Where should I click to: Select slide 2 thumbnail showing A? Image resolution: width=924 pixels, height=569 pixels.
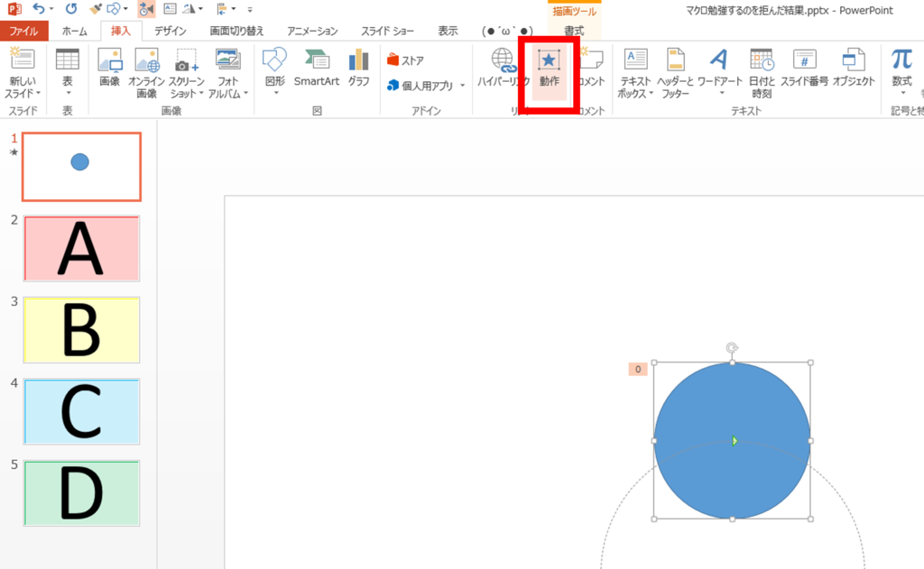[81, 249]
